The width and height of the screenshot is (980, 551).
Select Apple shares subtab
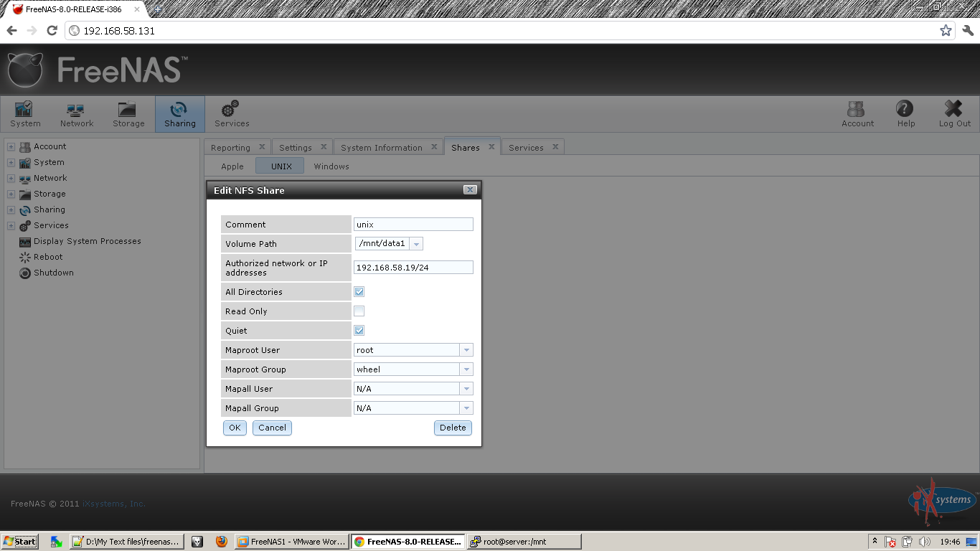tap(232, 166)
